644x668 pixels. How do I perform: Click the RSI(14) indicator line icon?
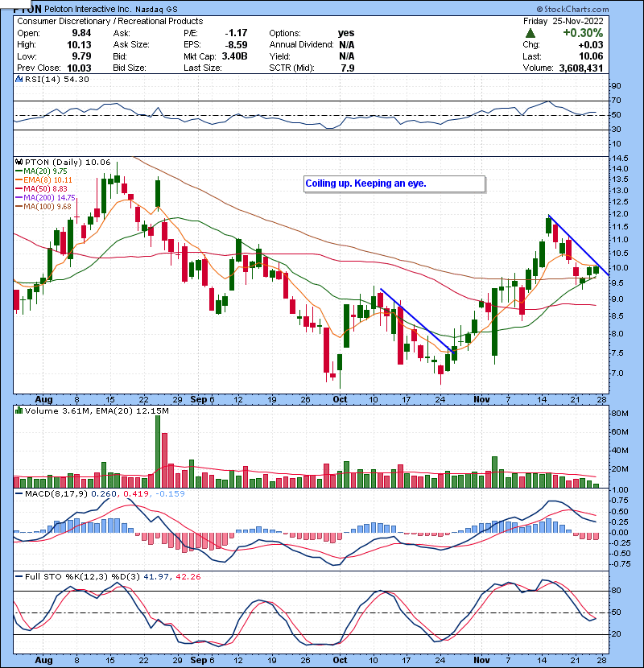(19, 79)
